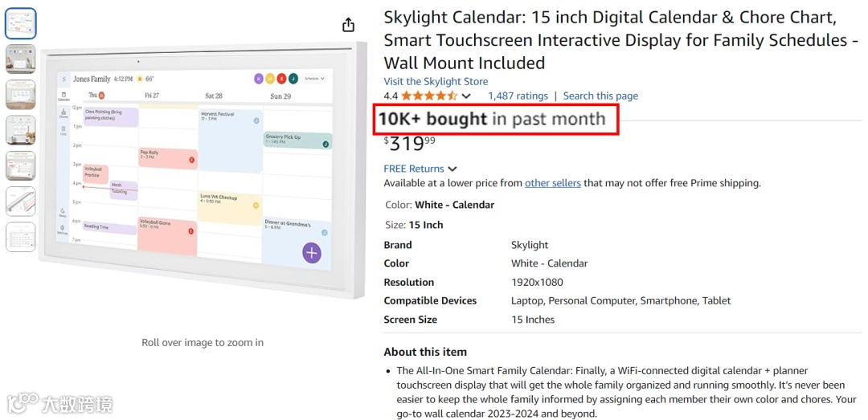The image size is (868, 420).
Task: Expand the FREE Returns dropdown
Action: tap(452, 169)
